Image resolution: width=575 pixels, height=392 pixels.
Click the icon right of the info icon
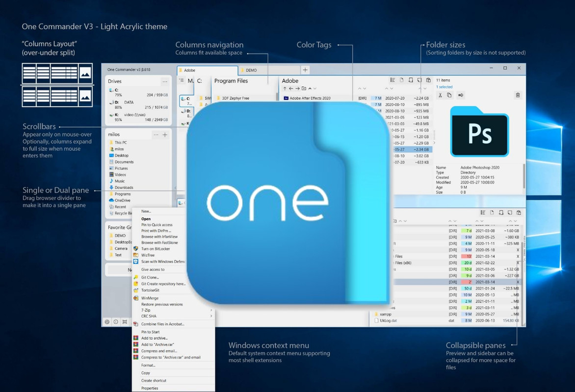125,321
